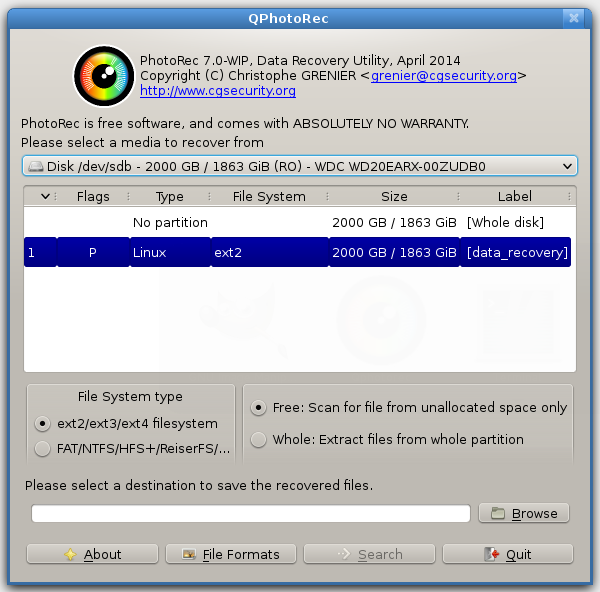
Task: Click the image icon on File Formats button
Action: (187, 554)
